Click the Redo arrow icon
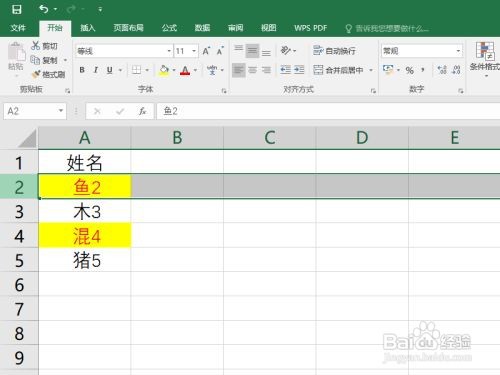Image resolution: width=500 pixels, height=375 pixels. [71, 9]
